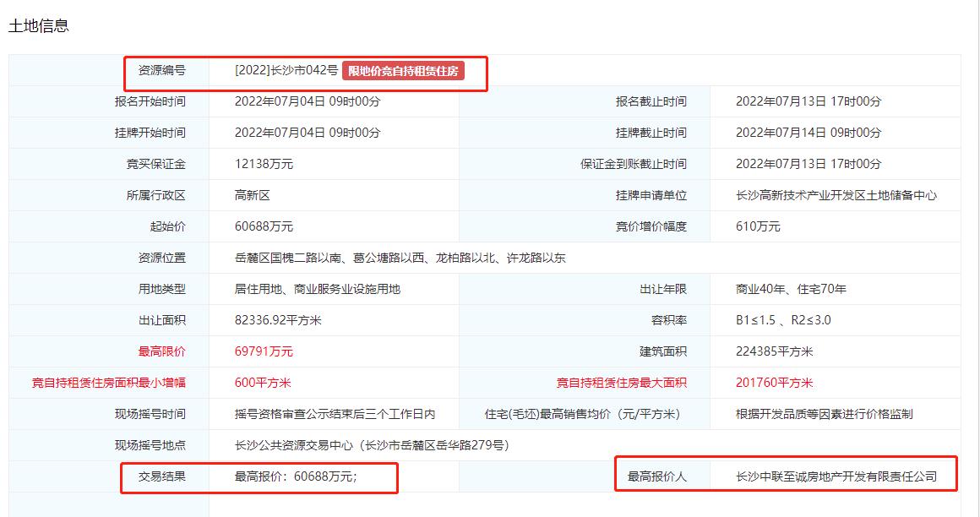The image size is (980, 517).
Task: Select 容积率 value B1≤1.5、R2≤3.0
Action: click(783, 320)
